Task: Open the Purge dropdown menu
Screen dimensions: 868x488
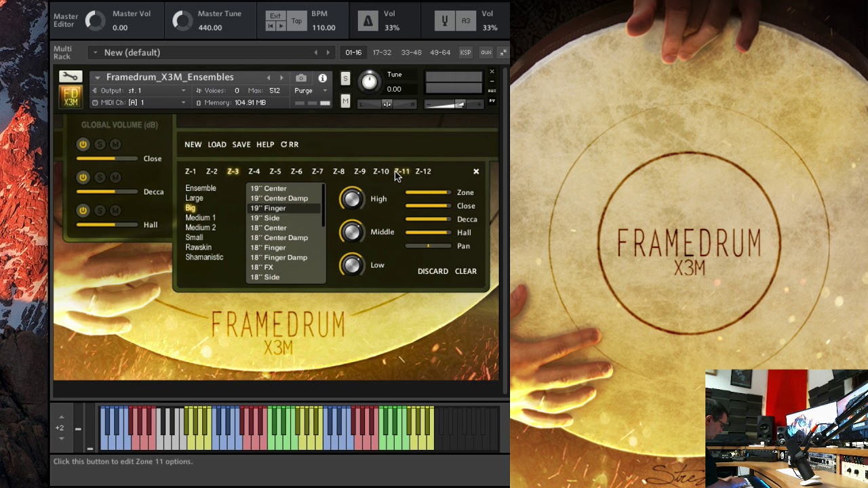Action: click(311, 91)
